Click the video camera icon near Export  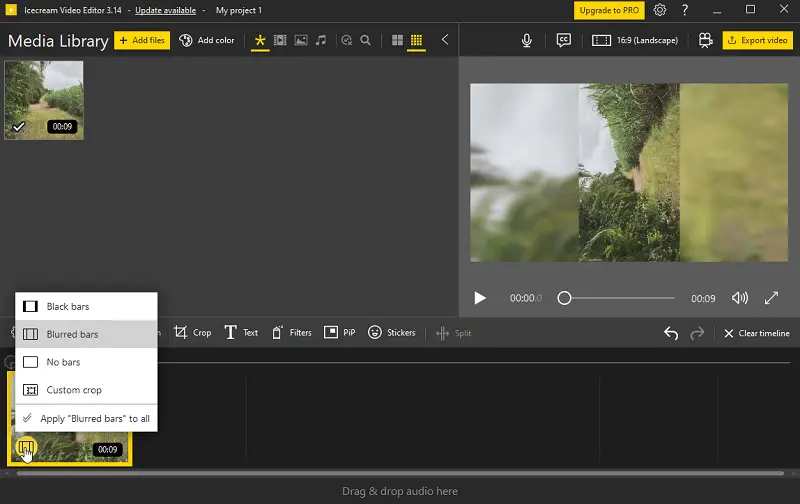[x=706, y=40]
